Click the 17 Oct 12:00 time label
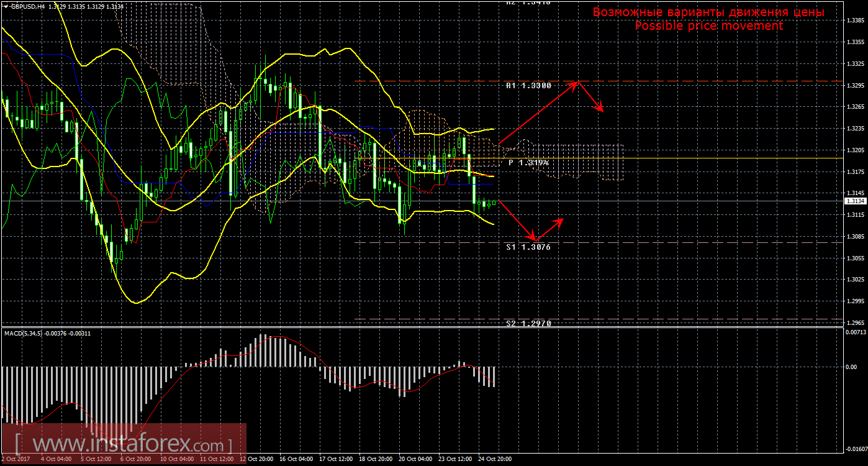The image size is (868, 466). [x=335, y=459]
